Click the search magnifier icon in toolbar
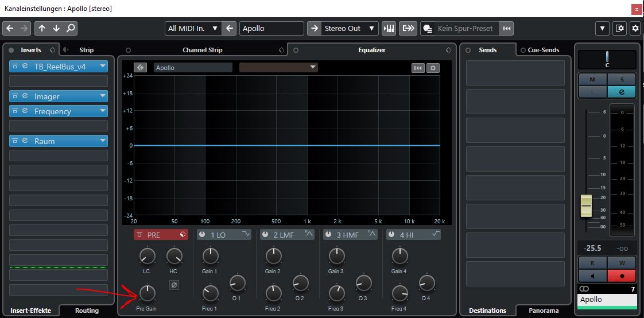Image resolution: width=644 pixels, height=318 pixels. pyautogui.click(x=70, y=28)
